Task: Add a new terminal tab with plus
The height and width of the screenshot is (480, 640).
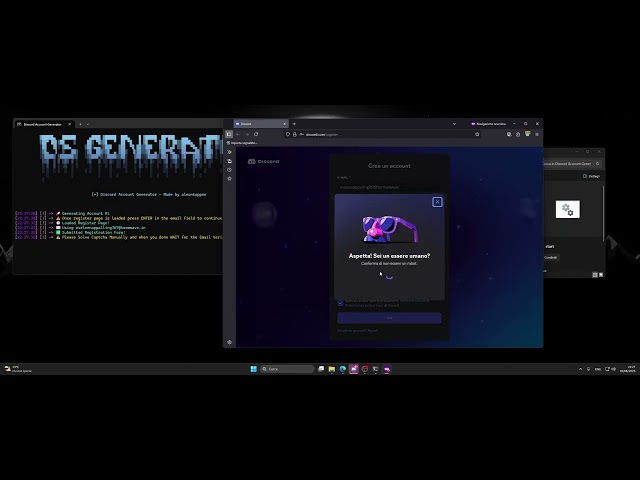Action: (x=80, y=124)
